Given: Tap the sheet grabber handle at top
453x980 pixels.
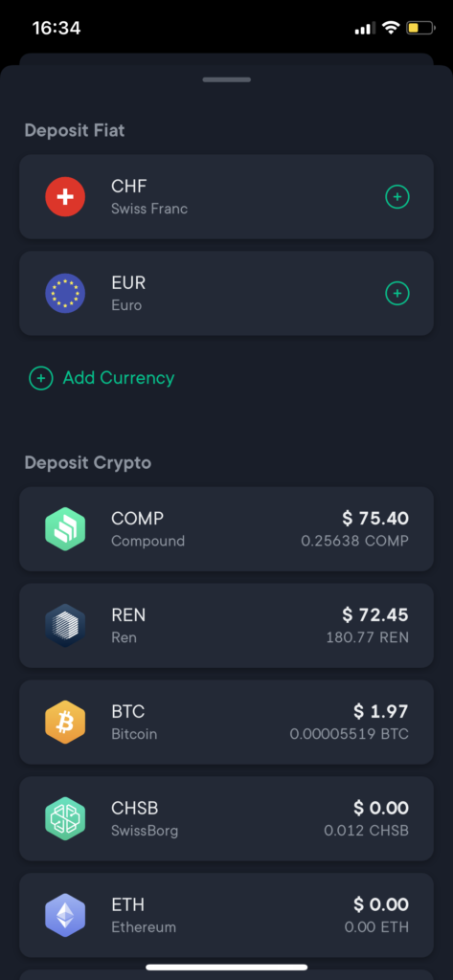Looking at the screenshot, I should pos(226,79).
